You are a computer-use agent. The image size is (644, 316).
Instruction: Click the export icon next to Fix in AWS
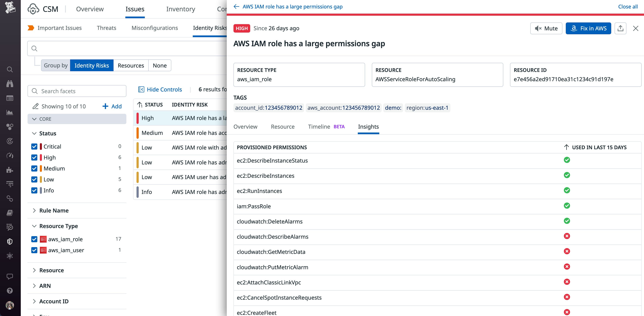coord(620,28)
